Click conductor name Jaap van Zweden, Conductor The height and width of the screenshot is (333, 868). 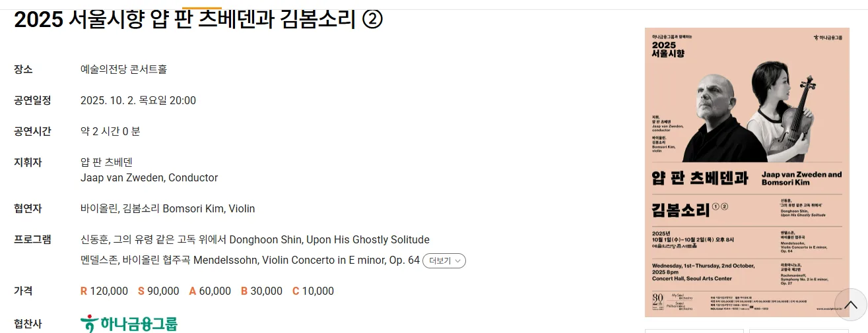(149, 177)
